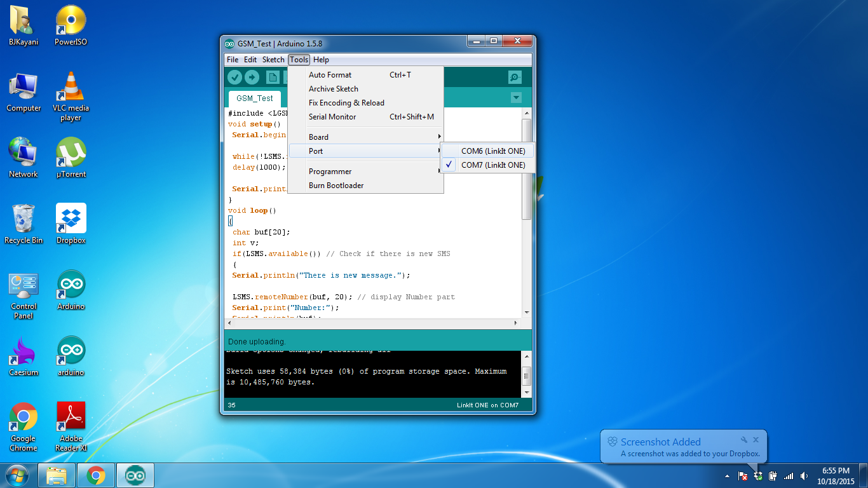868x488 pixels.
Task: Click the editor vertical scrollbar down arrow
Action: pos(526,312)
